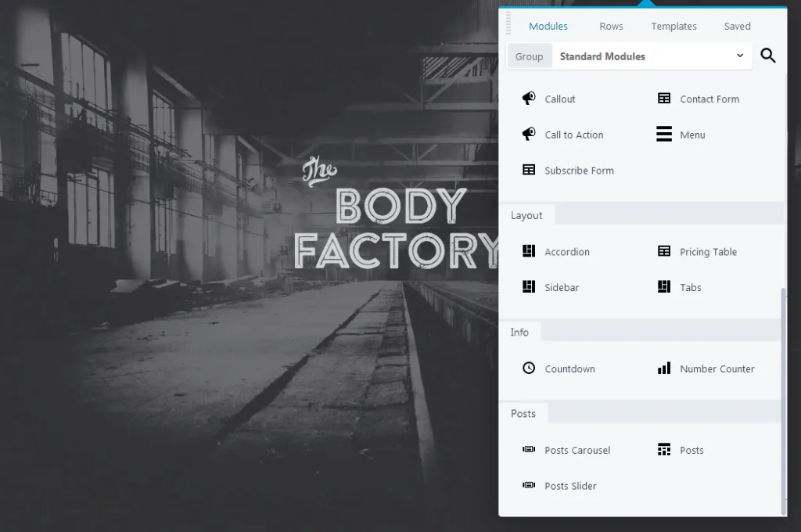Select the Callout module label
Viewport: 801px width, 532px height.
click(x=560, y=99)
